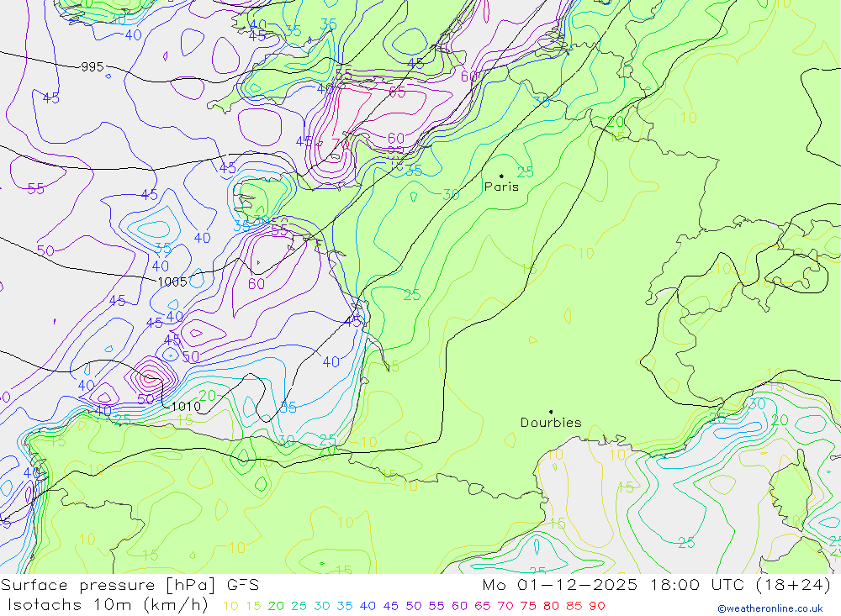Pick legend value 30 in isotachs scale
Viewport: 841px width, 616px height.
click(322, 606)
